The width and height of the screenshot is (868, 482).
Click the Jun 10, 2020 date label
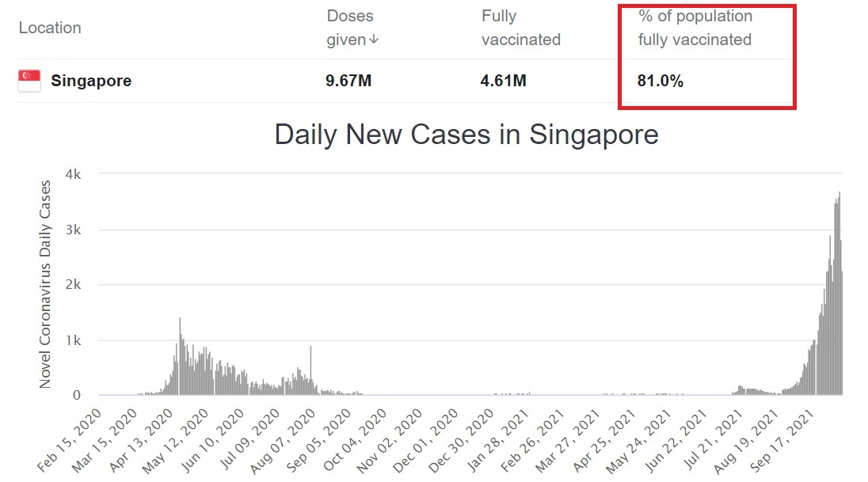coord(212,440)
